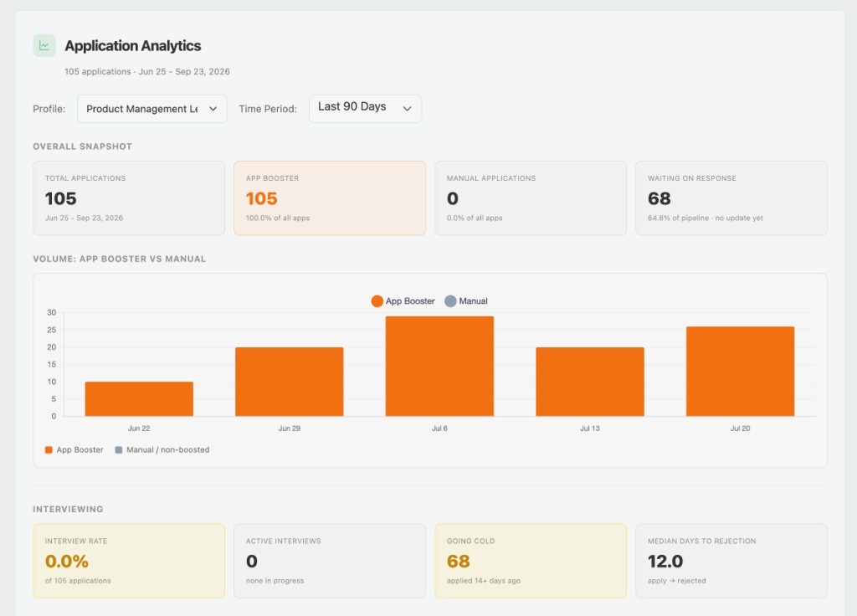
Task: Click the 'VOLUME: APP BOOSTER VS MANUAL' label
Action: (119, 259)
